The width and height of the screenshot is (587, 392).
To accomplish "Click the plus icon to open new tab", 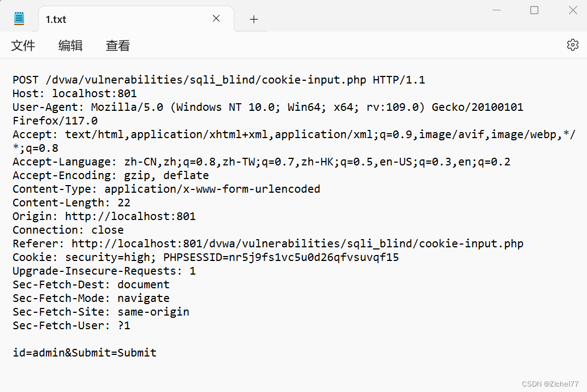I will coord(253,19).
